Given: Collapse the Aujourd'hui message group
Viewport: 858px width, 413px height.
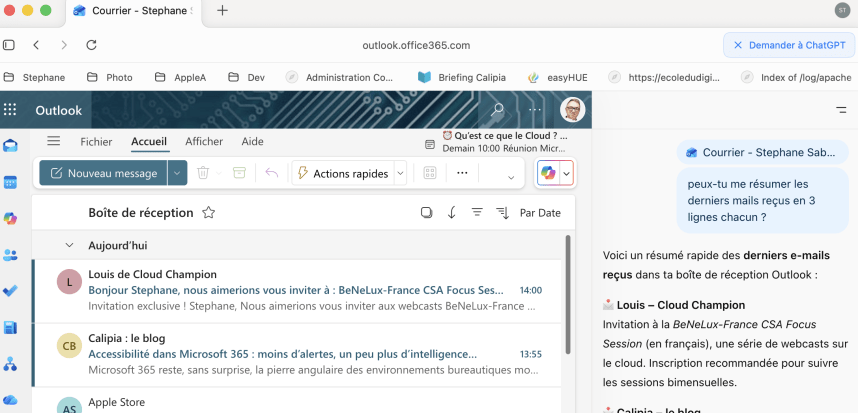Looking at the screenshot, I should [69, 245].
